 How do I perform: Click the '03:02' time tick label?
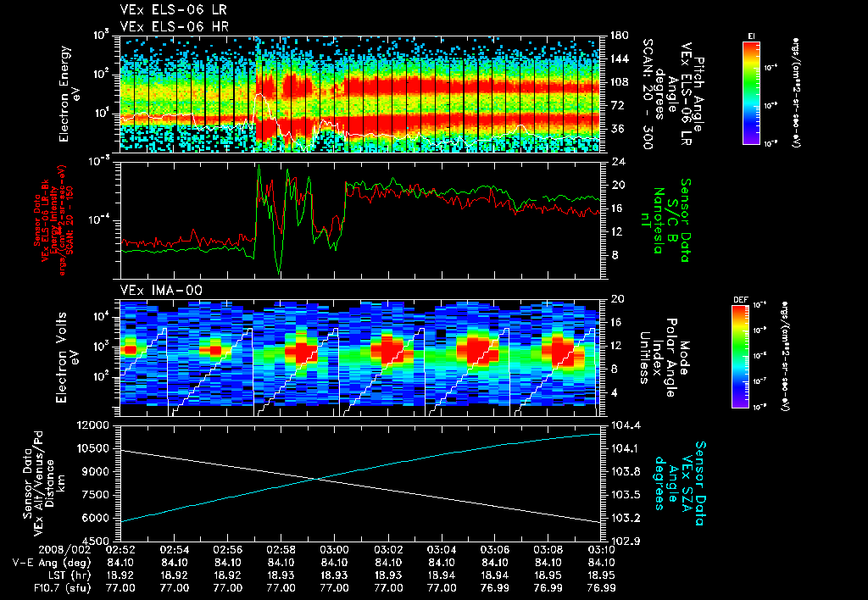pos(388,550)
